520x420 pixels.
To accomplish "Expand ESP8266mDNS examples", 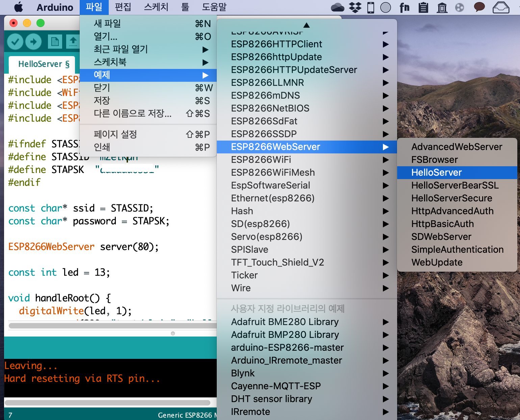I will point(307,96).
